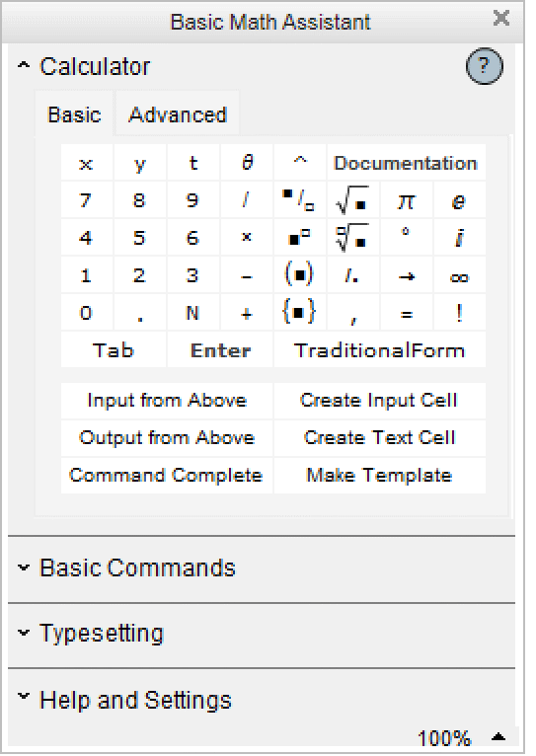This screenshot has height=756, width=536.
Task: Insert the infinity symbol
Action: coord(459,275)
